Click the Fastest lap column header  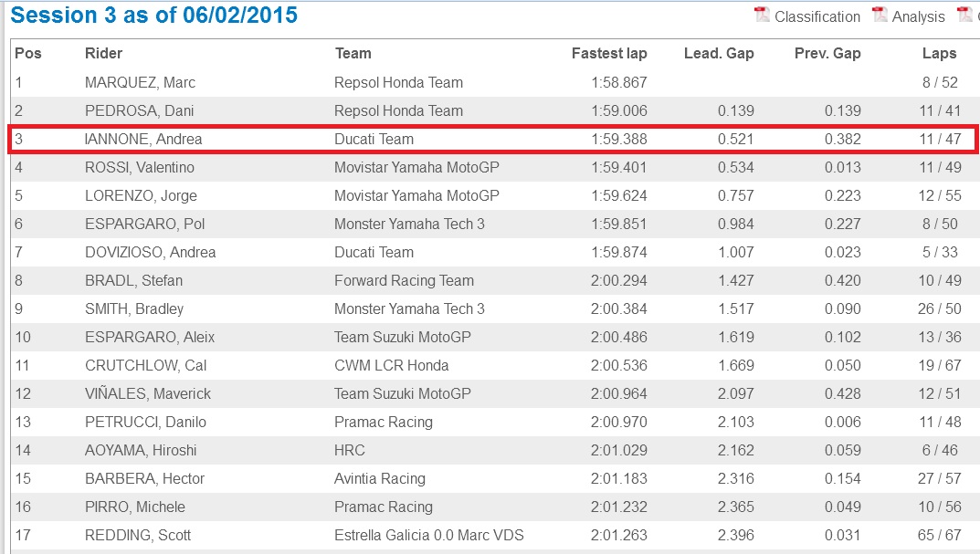(x=609, y=54)
